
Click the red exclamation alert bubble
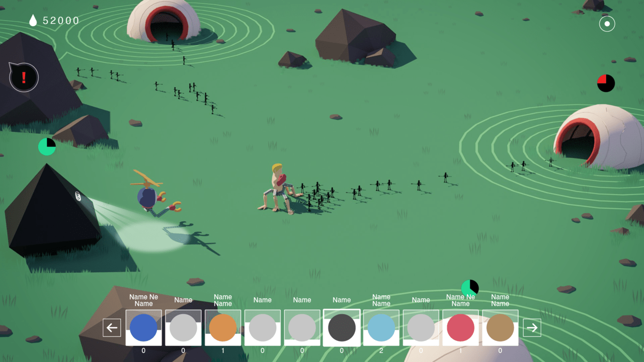coord(24,77)
